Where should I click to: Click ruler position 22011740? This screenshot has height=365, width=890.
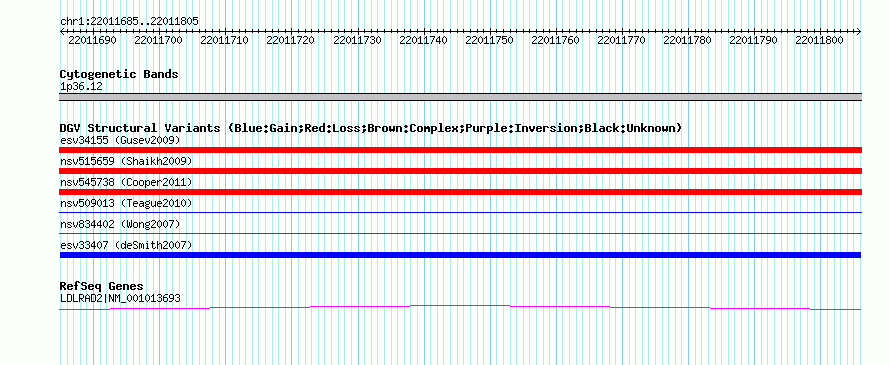[x=423, y=41]
